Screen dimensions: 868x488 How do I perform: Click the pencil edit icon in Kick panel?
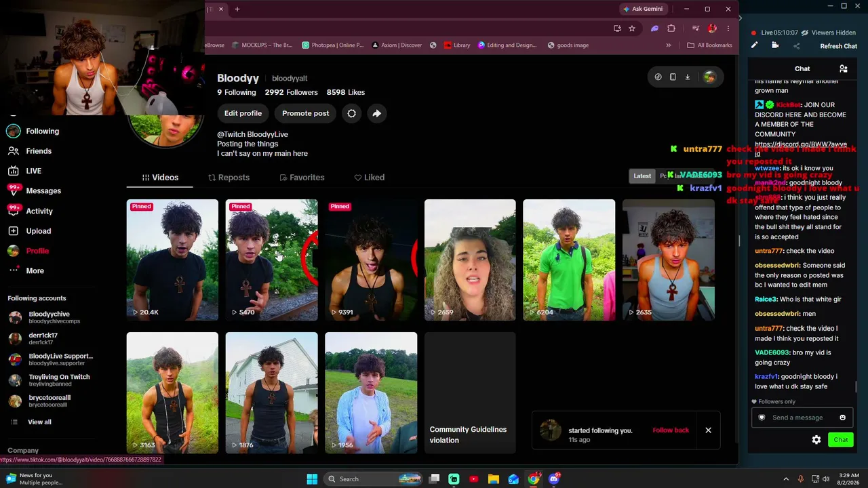click(x=754, y=45)
